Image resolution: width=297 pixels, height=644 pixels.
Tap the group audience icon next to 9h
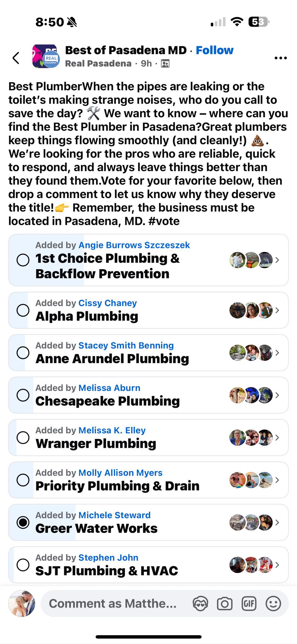click(x=165, y=64)
